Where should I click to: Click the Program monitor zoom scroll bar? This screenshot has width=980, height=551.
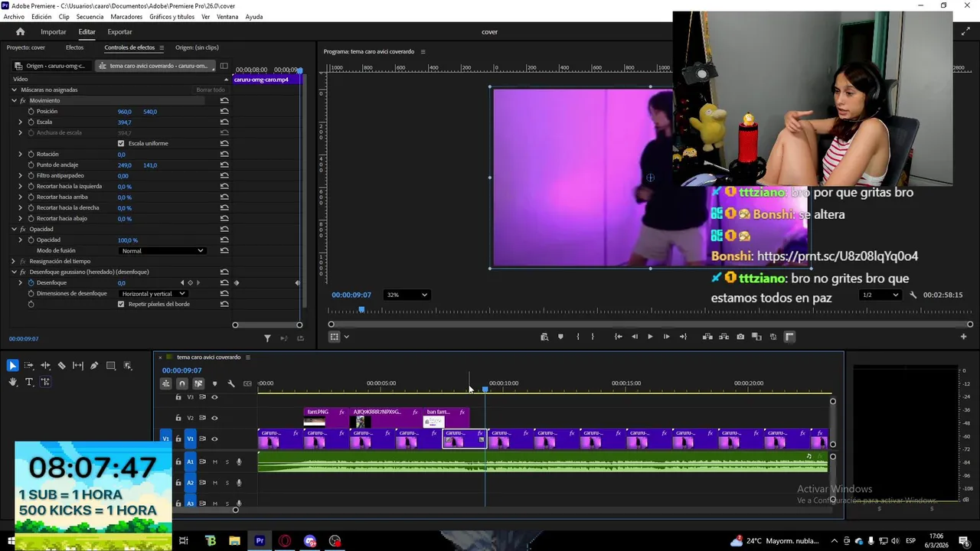coord(650,324)
